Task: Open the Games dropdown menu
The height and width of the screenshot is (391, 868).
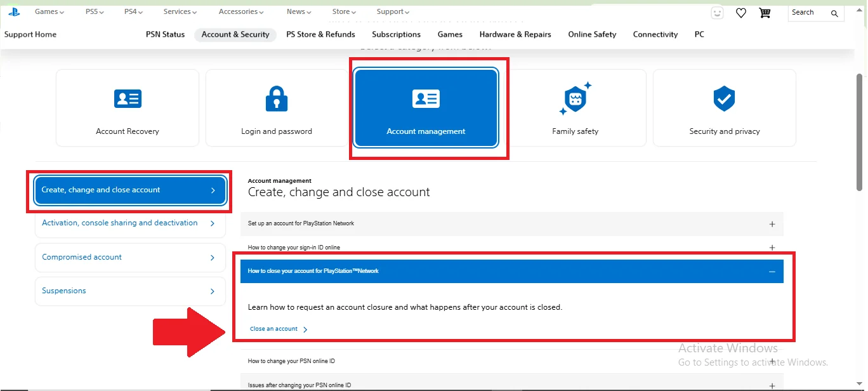Action: 49,11
